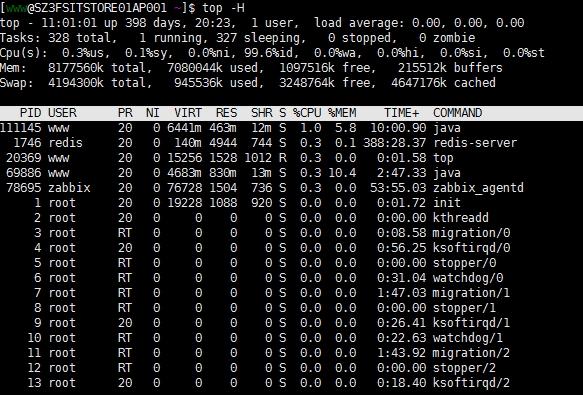Click the '7080044k used' memory value

212,68
